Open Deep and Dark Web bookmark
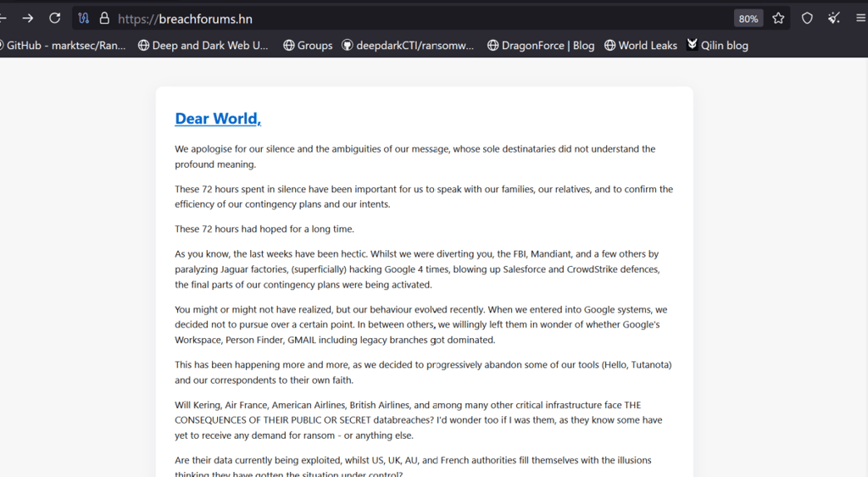Screen dimensions: 868x477 coord(203,46)
